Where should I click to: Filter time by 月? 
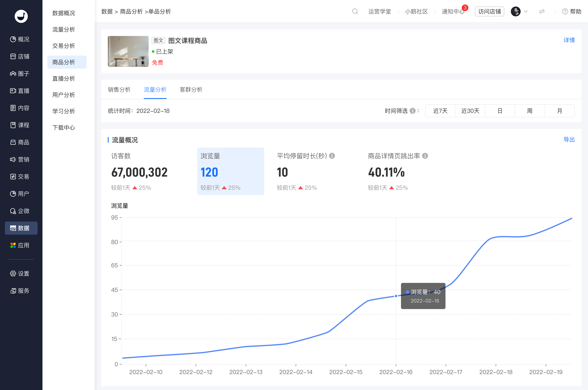tap(559, 111)
